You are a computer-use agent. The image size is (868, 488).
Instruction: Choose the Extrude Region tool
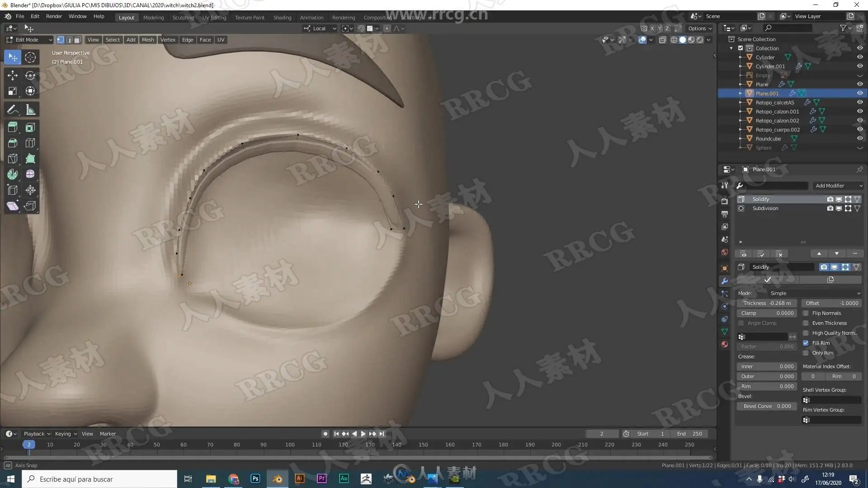tap(12, 127)
